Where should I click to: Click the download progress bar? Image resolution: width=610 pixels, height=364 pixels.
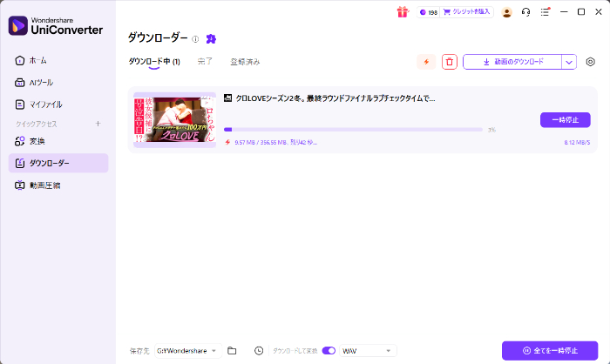[353, 130]
